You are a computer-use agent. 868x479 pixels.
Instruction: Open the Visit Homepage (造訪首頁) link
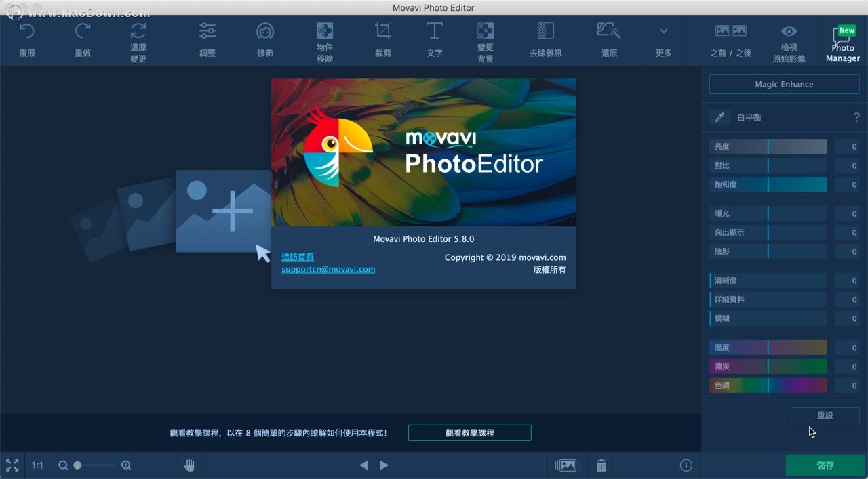(x=298, y=257)
